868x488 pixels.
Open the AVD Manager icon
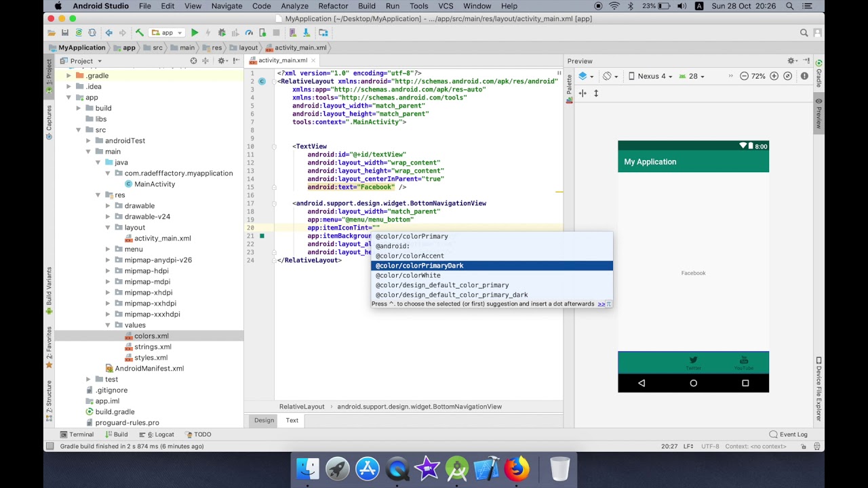(294, 33)
